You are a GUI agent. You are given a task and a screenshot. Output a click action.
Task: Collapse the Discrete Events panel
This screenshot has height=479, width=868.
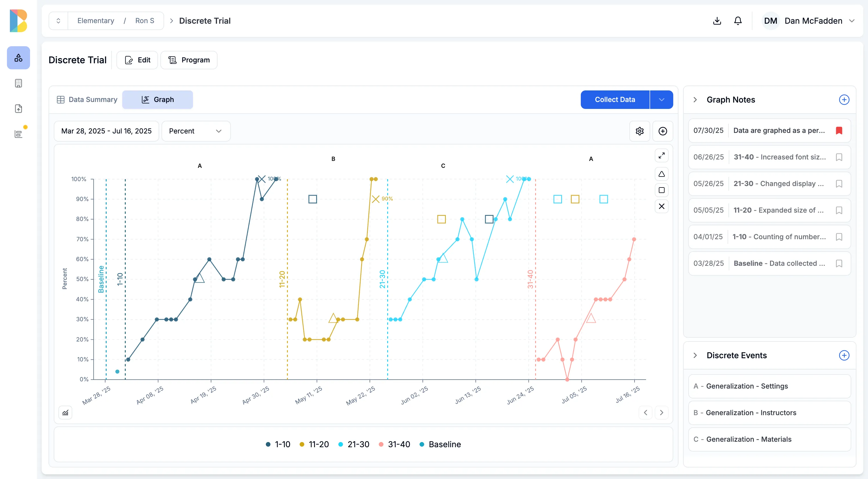click(x=695, y=355)
